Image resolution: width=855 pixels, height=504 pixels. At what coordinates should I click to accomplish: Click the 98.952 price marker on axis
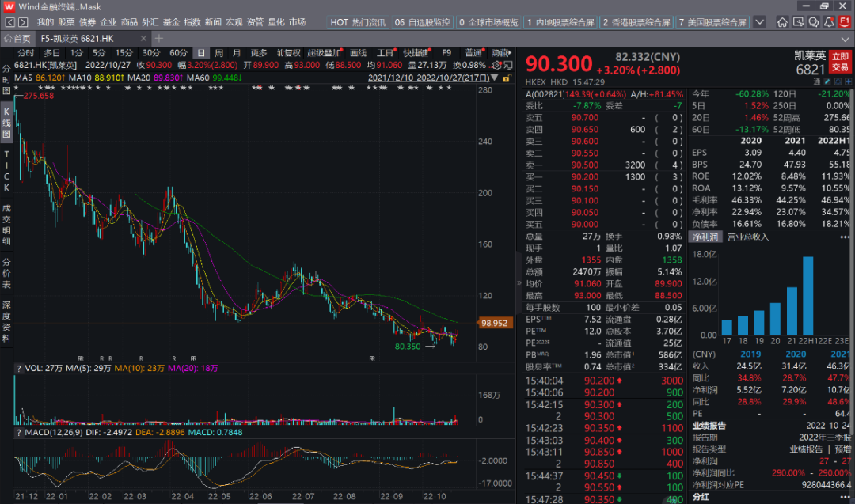point(493,323)
